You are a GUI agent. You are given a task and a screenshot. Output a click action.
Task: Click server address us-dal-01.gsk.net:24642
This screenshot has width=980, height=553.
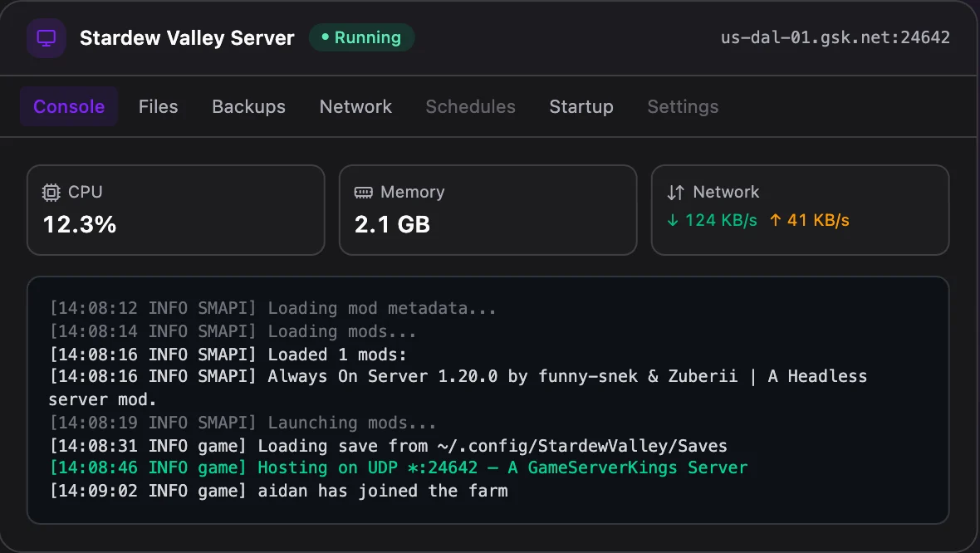click(835, 37)
